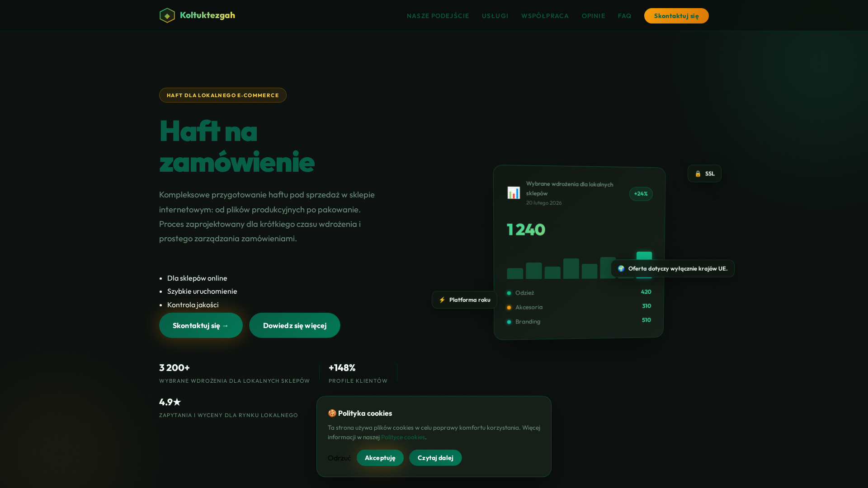Click the +148% statistic
This screenshot has width=868, height=488.
(x=342, y=368)
